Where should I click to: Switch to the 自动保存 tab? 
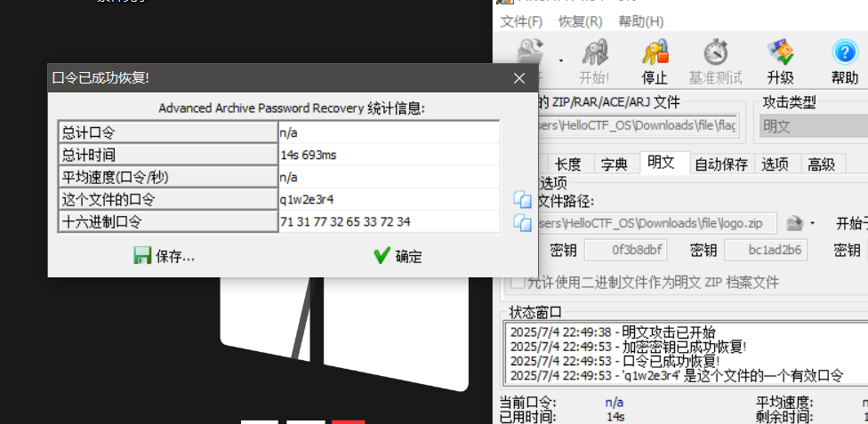pyautogui.click(x=720, y=164)
